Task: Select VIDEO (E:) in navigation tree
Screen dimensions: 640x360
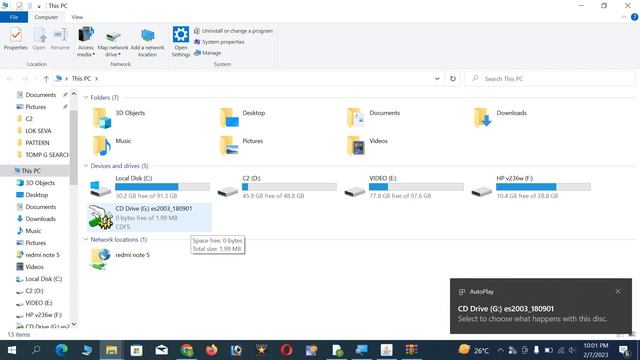Action: pos(38,303)
